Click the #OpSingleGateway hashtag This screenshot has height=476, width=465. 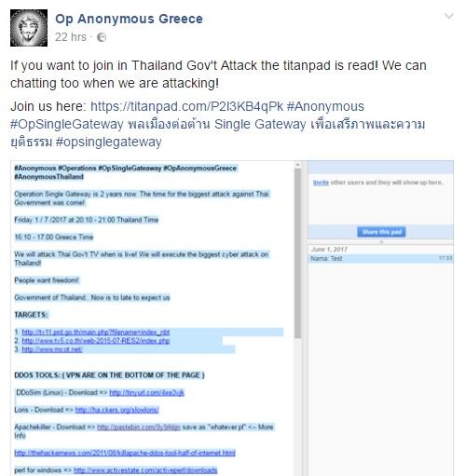[67, 124]
